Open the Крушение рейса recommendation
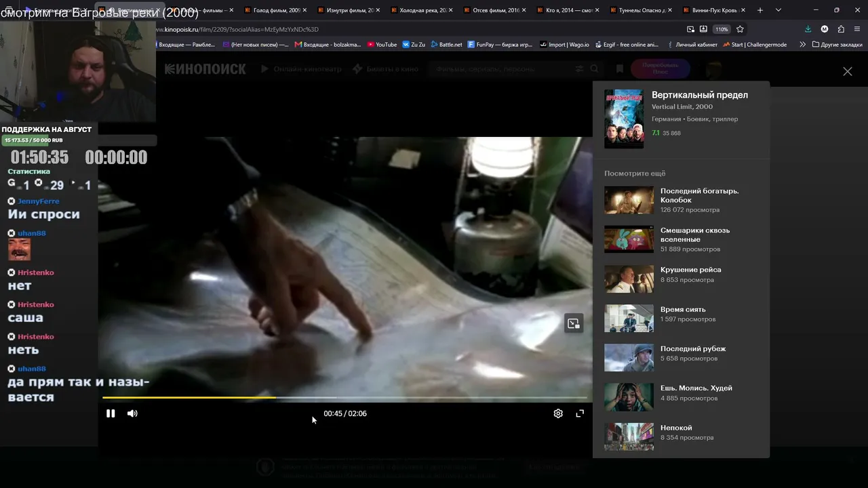This screenshot has height=488, width=868. (x=681, y=279)
